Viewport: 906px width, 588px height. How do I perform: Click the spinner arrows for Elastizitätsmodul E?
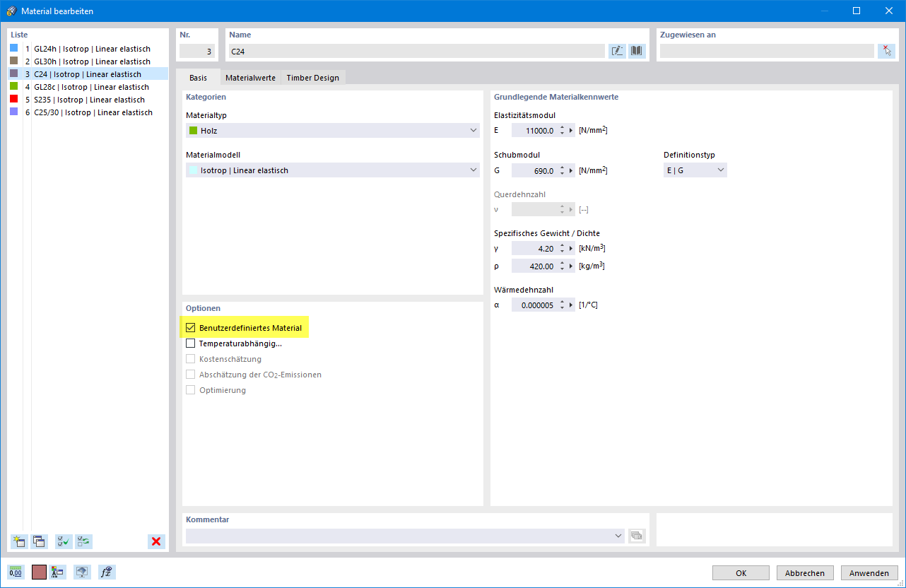(562, 131)
